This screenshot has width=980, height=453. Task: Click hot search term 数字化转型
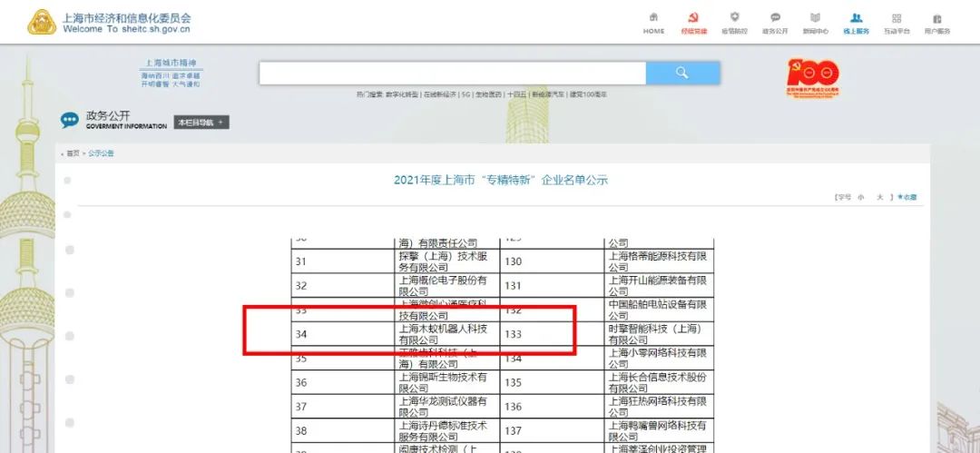click(403, 94)
